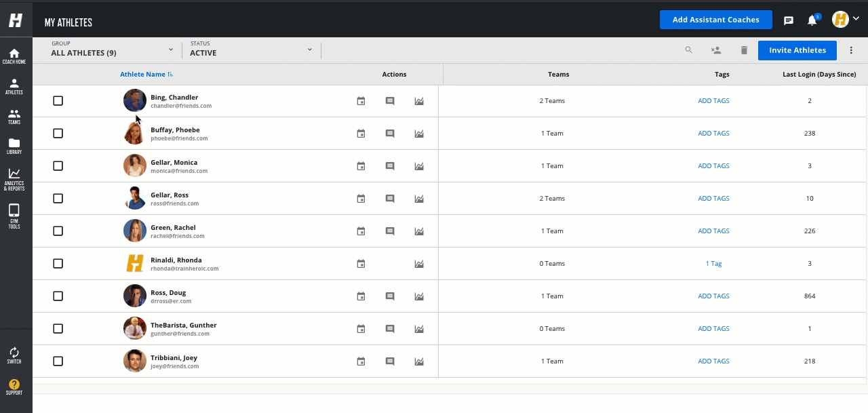Open calendar for Gunther TheBarista
This screenshot has width=868, height=413.
click(x=361, y=329)
